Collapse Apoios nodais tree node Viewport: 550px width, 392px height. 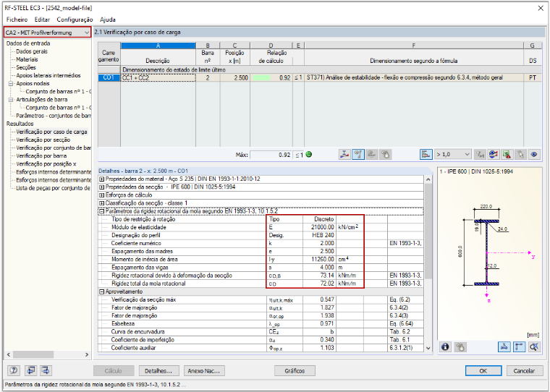pyautogui.click(x=11, y=83)
